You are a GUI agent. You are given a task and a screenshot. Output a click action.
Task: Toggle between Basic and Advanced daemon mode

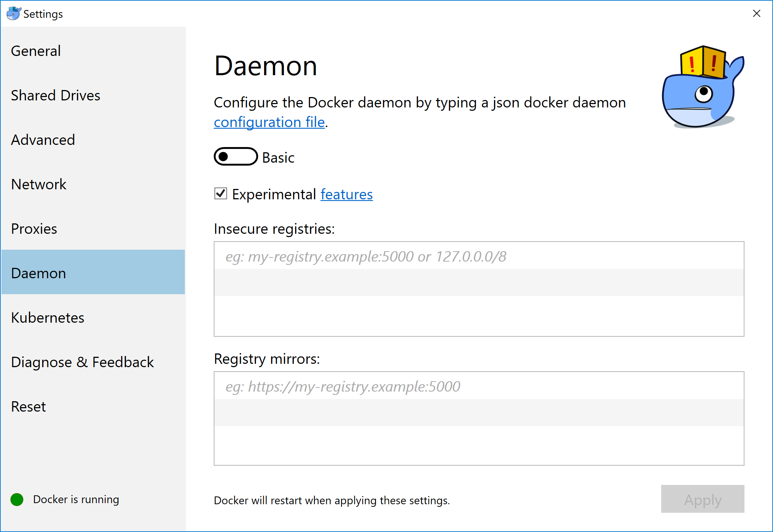(235, 156)
